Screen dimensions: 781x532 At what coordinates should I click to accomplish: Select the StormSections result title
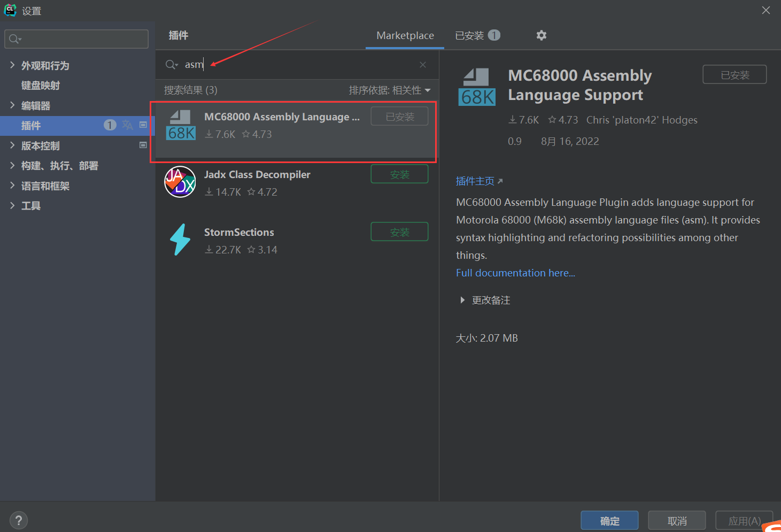pyautogui.click(x=239, y=232)
